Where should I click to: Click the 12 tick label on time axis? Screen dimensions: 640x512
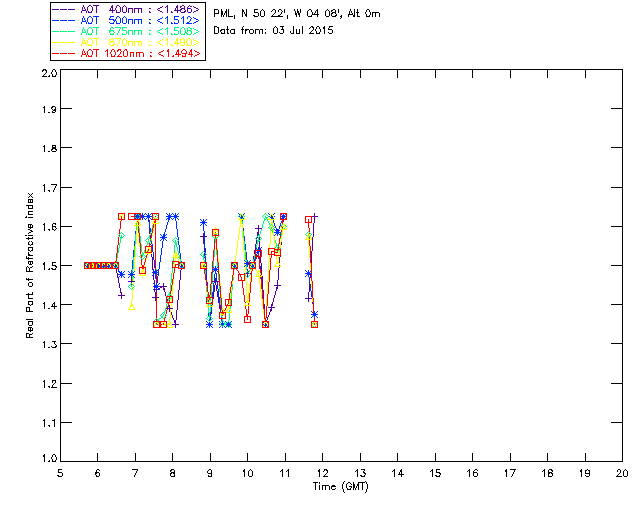coord(323,473)
